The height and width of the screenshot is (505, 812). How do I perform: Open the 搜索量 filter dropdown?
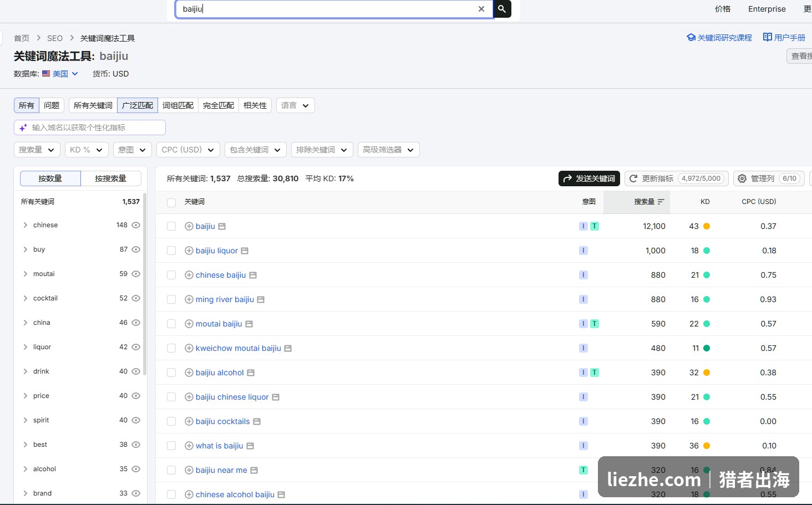click(x=37, y=150)
